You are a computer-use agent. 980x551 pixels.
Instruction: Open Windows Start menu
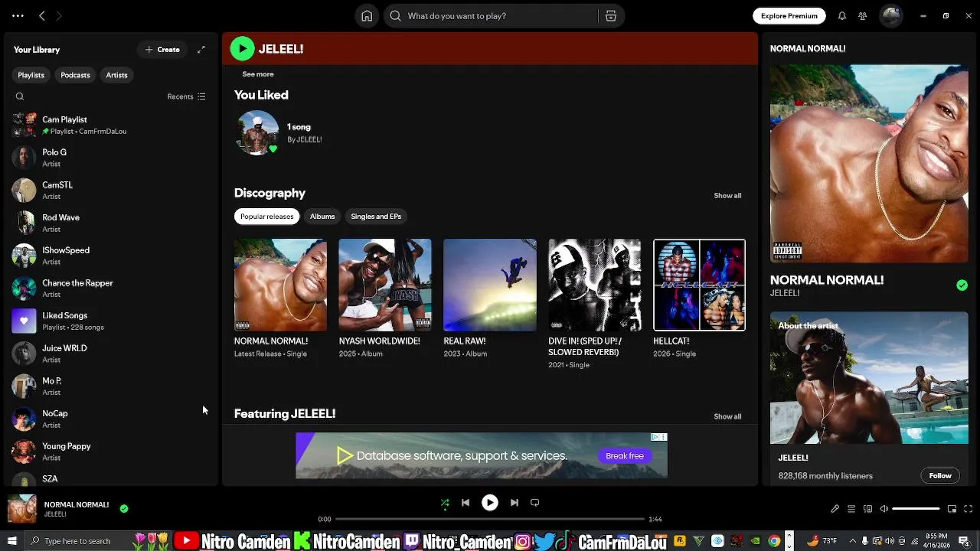pyautogui.click(x=11, y=541)
